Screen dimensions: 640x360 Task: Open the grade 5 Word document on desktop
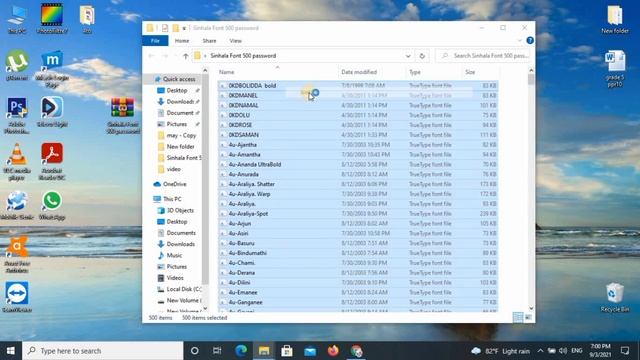615,69
